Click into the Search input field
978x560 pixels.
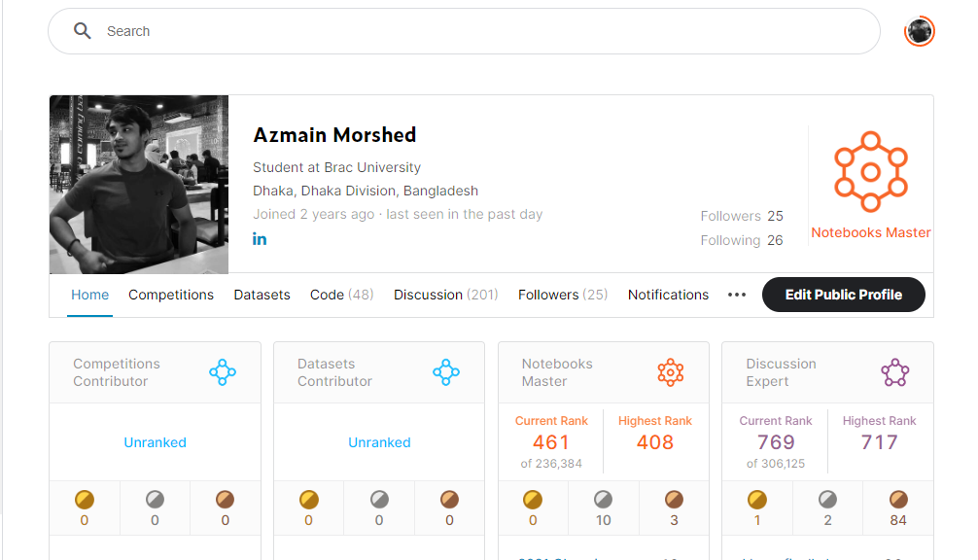click(464, 31)
